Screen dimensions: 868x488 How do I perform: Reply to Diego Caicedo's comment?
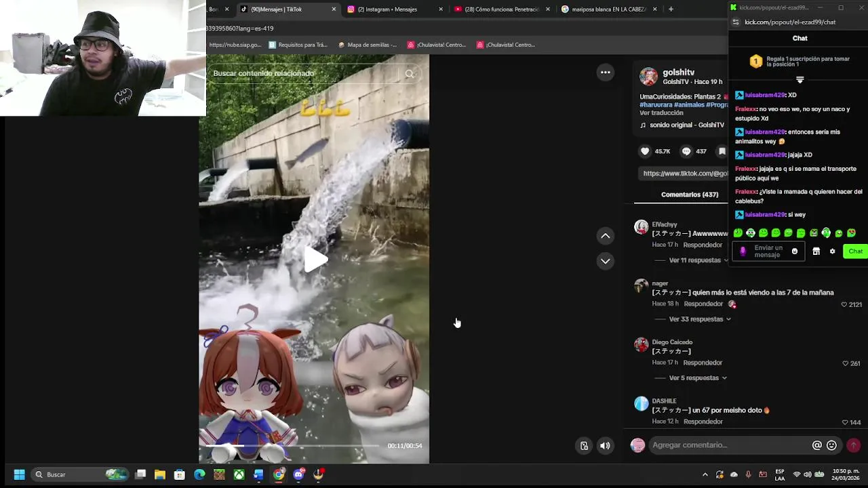pyautogui.click(x=703, y=363)
